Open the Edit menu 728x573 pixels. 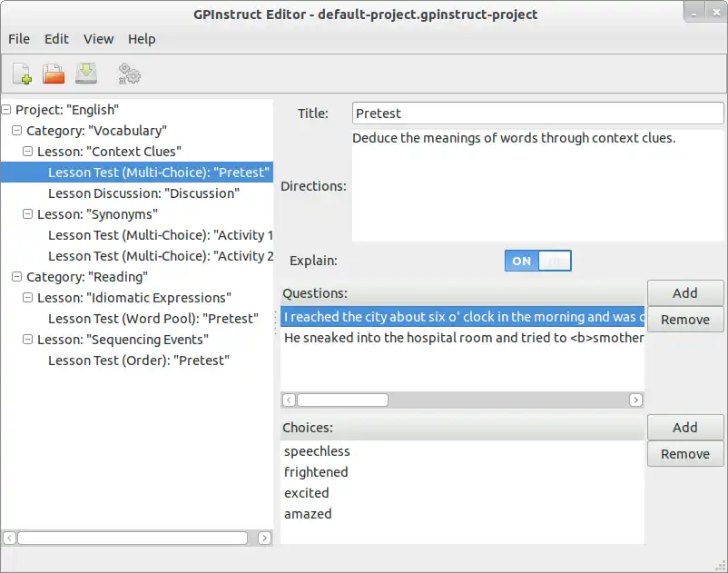point(56,39)
